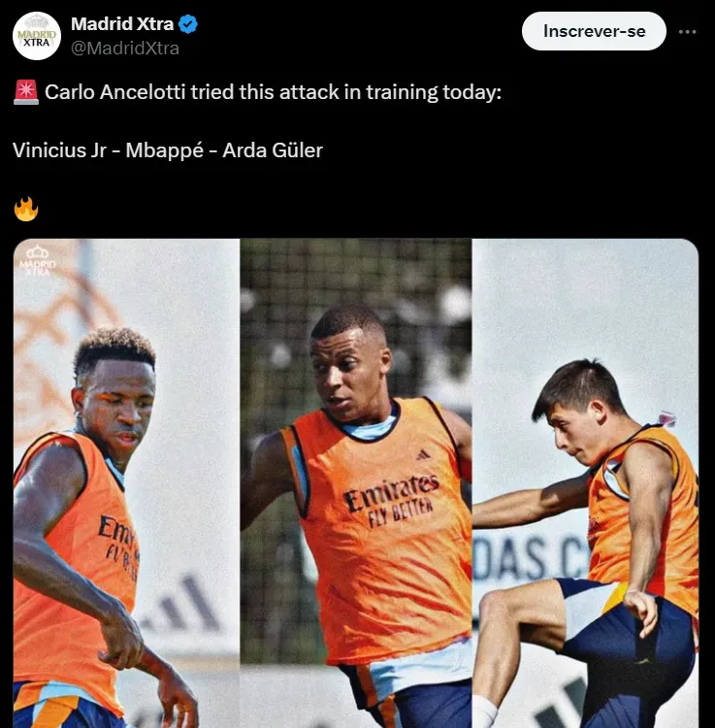715x728 pixels.
Task: Click the tweet text about Carlo Ancelotti
Action: (273, 92)
